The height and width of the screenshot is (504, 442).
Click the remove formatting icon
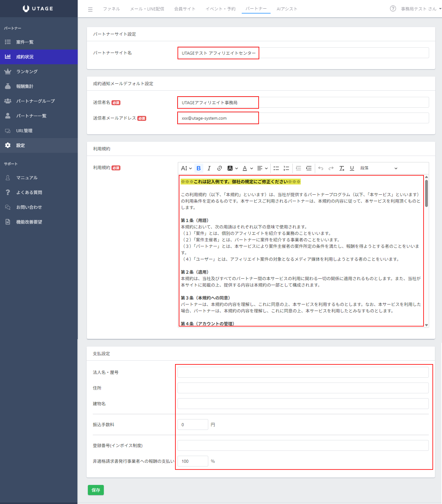point(342,168)
